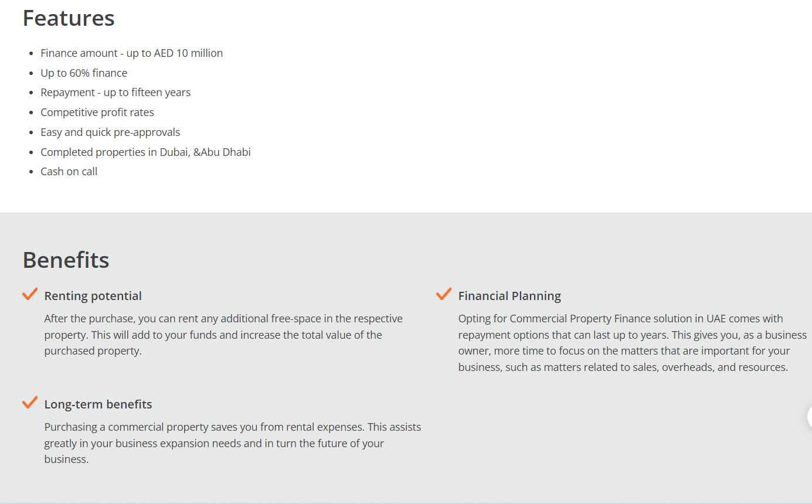Viewport: 812px width, 504px height.
Task: Select the Renting potential title
Action: [x=93, y=296]
